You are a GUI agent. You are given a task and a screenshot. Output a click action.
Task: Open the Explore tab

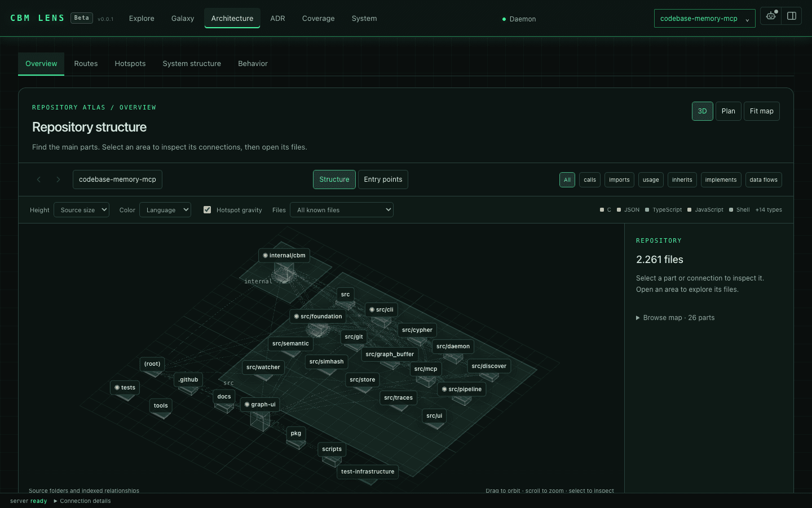click(x=142, y=19)
